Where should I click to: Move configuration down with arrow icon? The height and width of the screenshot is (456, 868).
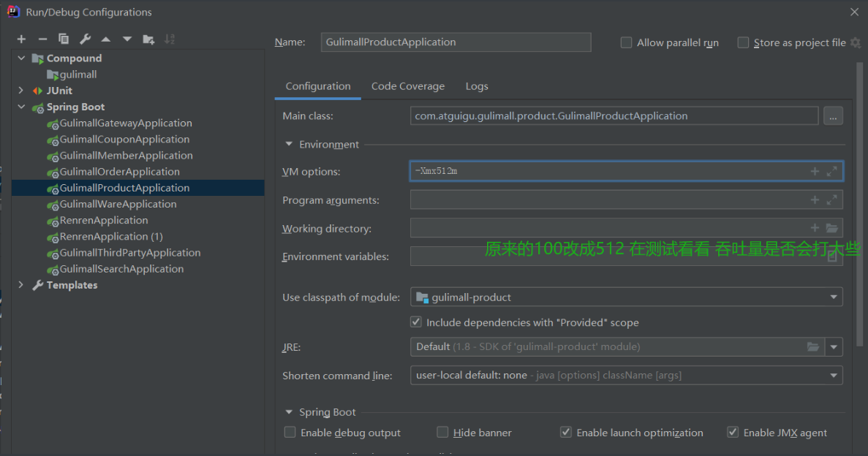(127, 39)
